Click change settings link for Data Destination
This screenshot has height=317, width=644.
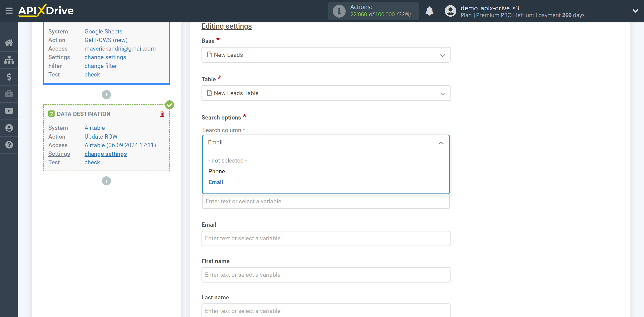tap(106, 153)
